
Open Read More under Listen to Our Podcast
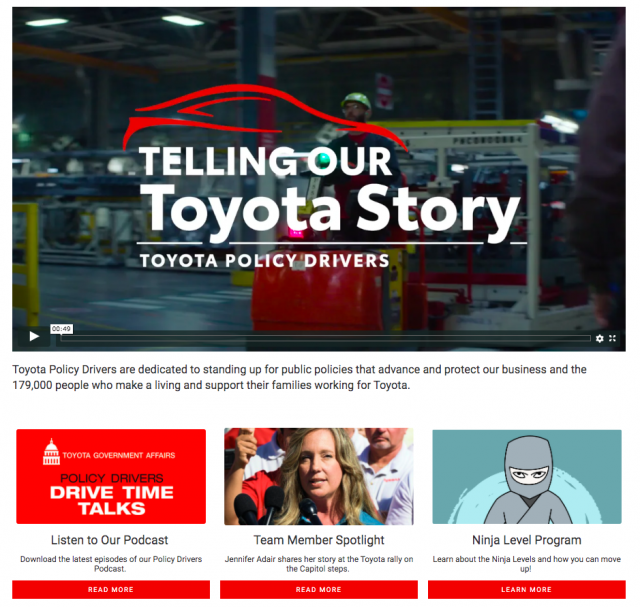click(x=111, y=589)
